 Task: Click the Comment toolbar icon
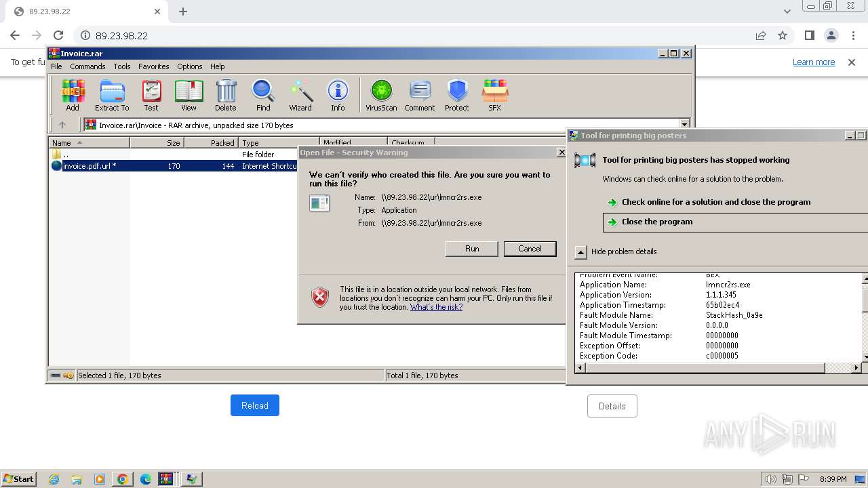click(x=420, y=95)
